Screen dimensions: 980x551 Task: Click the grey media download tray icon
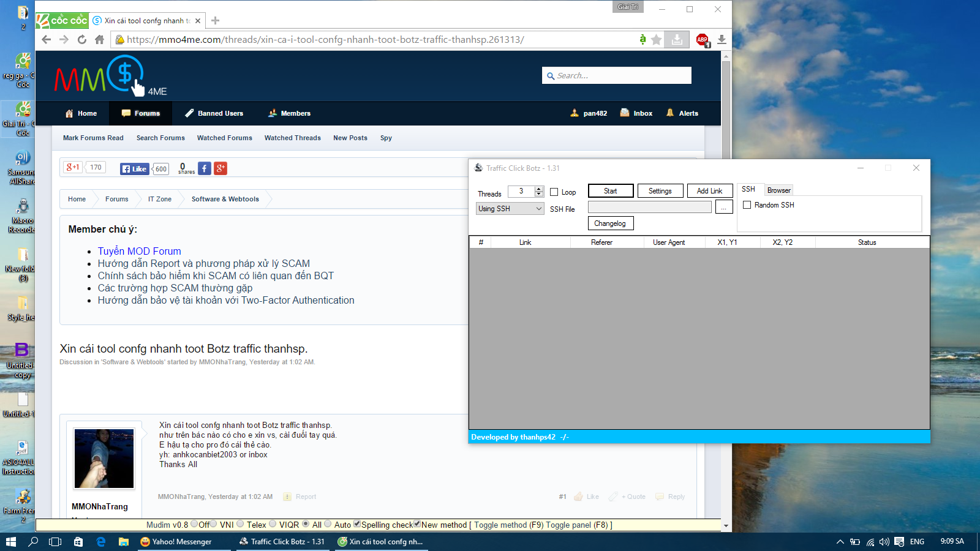(x=677, y=40)
